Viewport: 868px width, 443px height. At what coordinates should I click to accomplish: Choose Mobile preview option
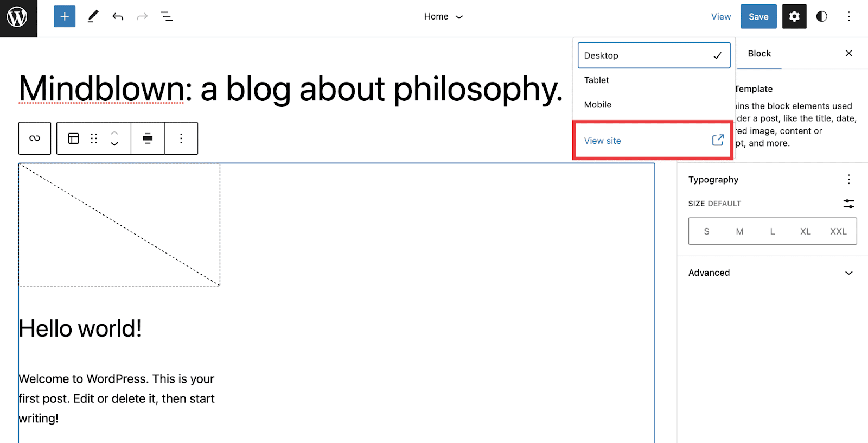(654, 104)
